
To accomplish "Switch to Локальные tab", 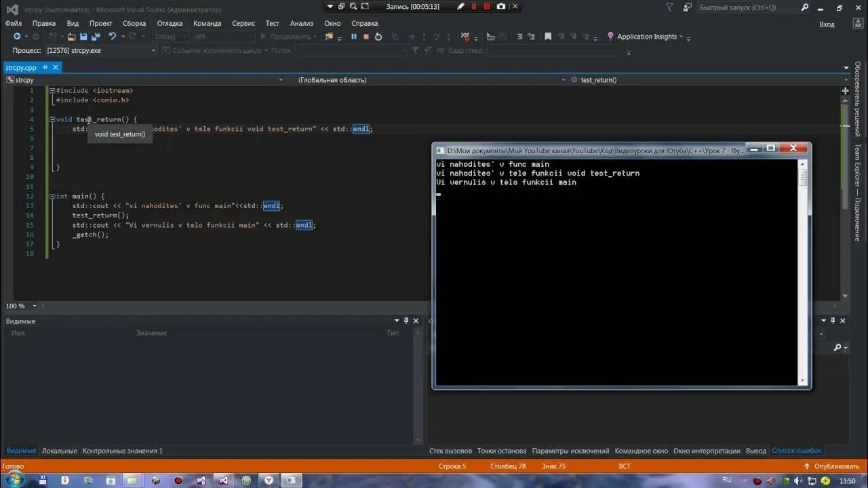I will (60, 451).
